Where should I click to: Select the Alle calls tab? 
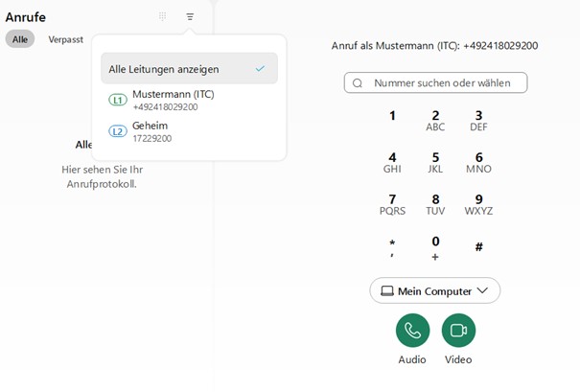coord(19,39)
